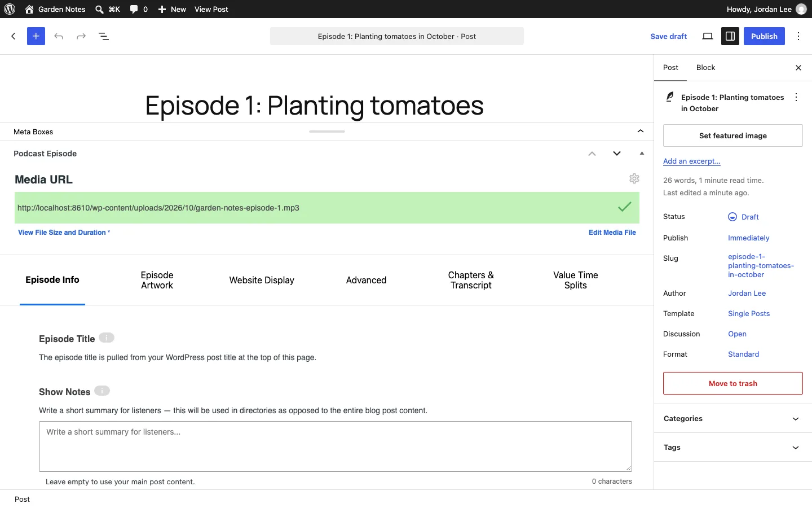The height and width of the screenshot is (508, 812).
Task: Go back using the editor back arrow
Action: [14, 36]
